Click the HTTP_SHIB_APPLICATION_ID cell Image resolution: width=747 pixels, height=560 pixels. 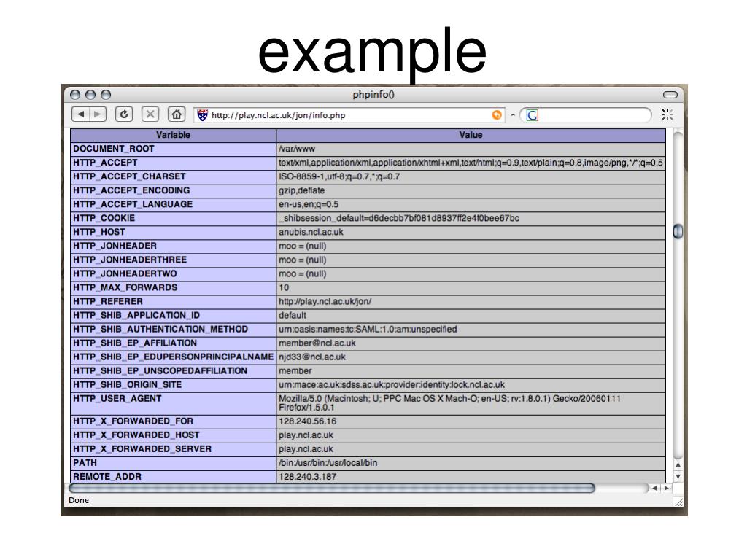click(x=173, y=315)
